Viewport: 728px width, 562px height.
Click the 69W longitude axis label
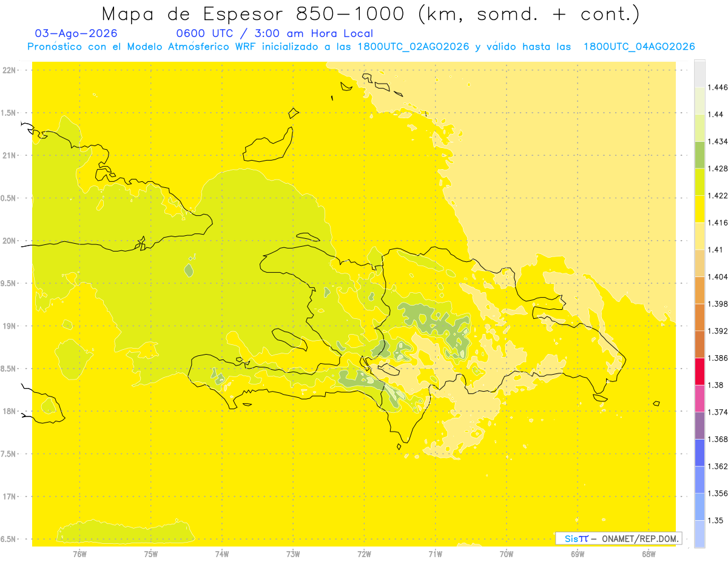point(578,554)
